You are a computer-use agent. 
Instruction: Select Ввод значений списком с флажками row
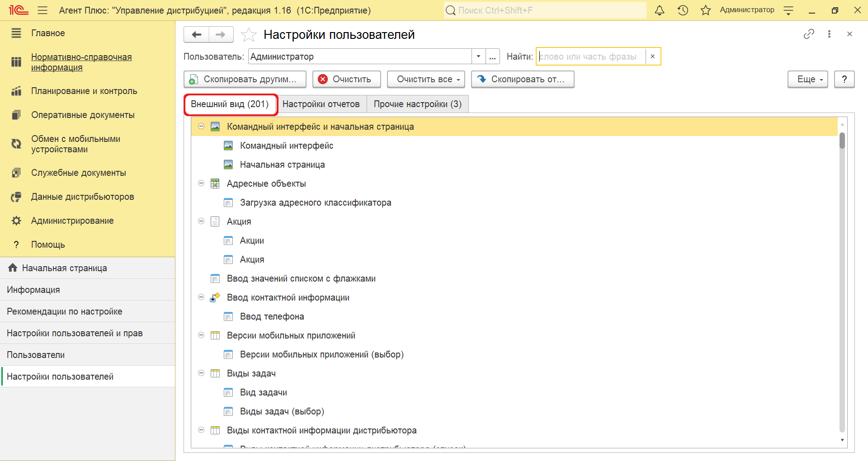(514, 278)
